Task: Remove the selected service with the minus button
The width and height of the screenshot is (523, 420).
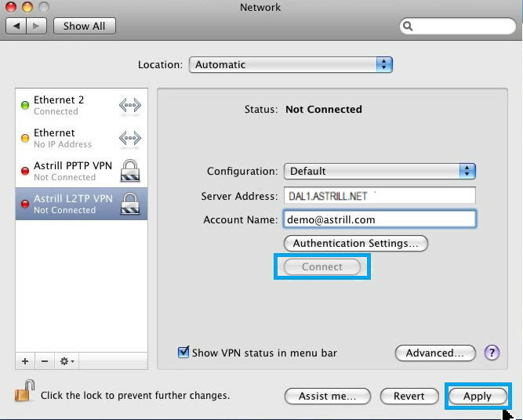Action: (45, 361)
